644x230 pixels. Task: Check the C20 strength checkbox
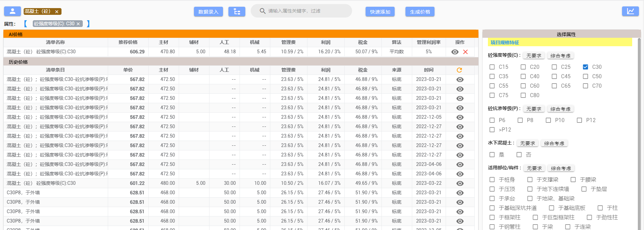523,67
